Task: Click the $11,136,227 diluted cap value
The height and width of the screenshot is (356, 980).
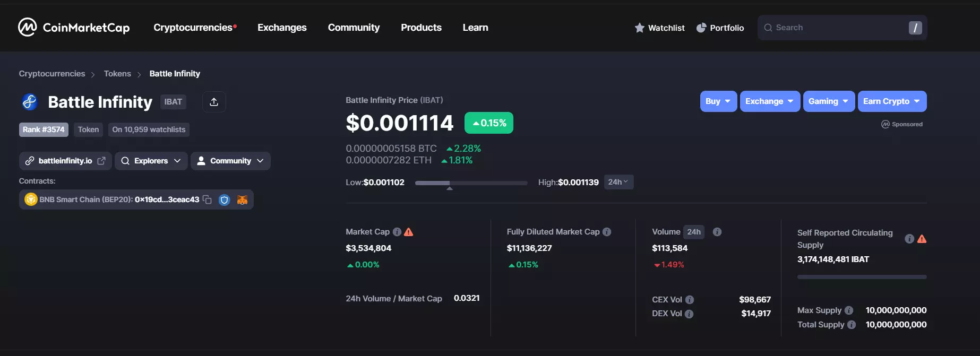Action: 529,248
